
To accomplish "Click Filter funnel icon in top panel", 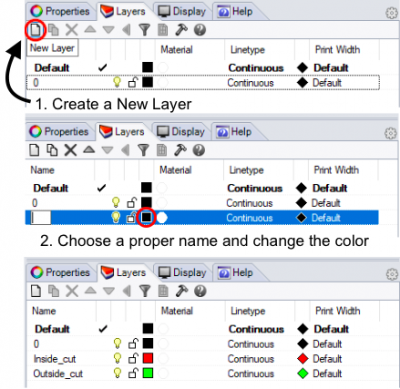I will 145,30.
